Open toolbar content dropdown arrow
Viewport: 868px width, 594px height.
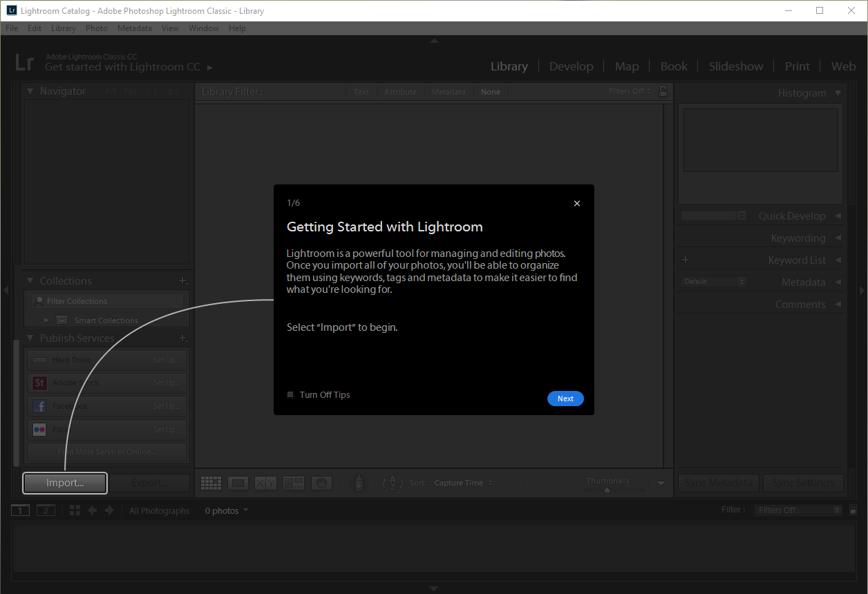coord(661,483)
